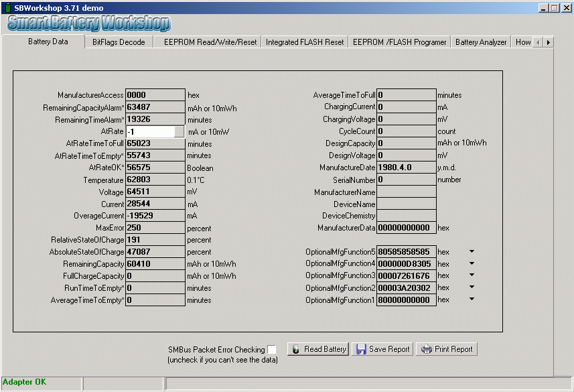This screenshot has width=574, height=392.
Task: Expand OptionalMfgFunction3 dropdown arrow
Action: (472, 275)
